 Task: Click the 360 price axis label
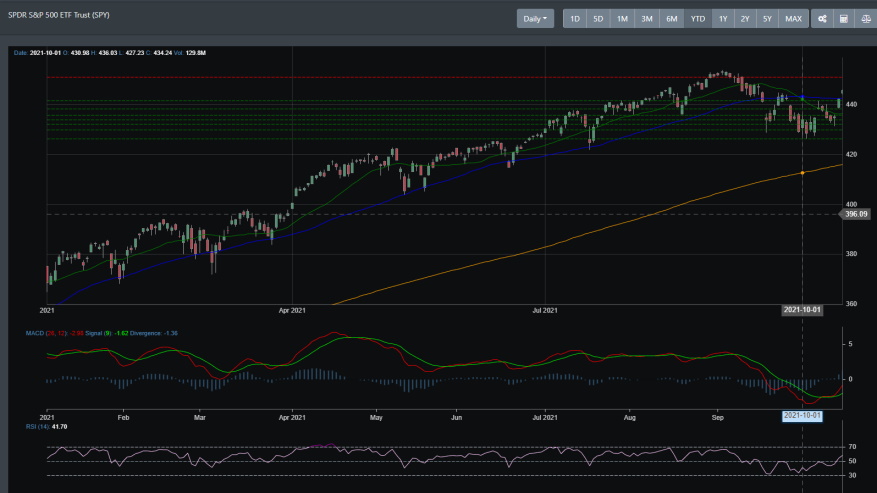(851, 304)
